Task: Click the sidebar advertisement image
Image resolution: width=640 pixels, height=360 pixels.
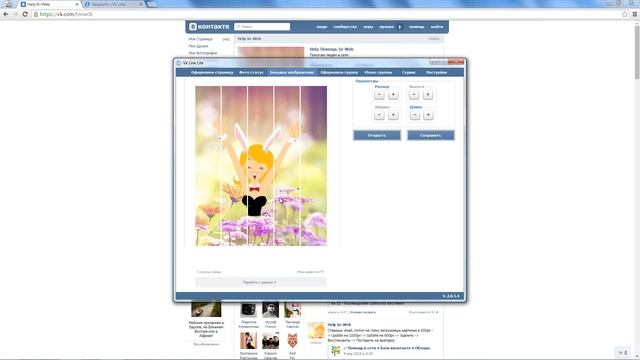Action: coord(206,309)
